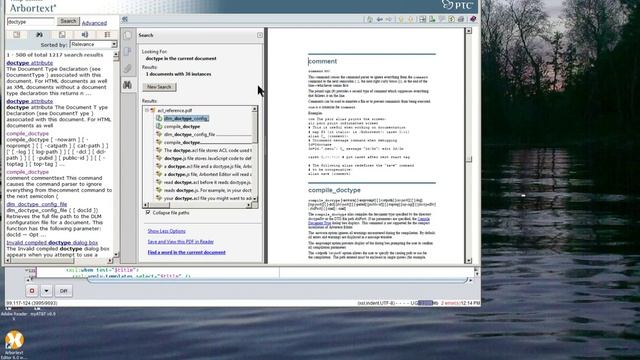Click the New Search button
This screenshot has height=360, width=640.
coord(159,87)
